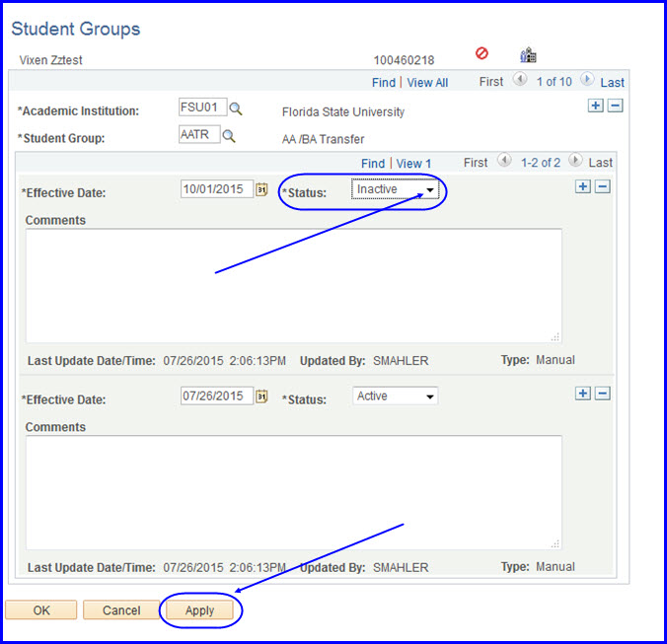Click Effective Date field 07/26/2015

point(216,395)
